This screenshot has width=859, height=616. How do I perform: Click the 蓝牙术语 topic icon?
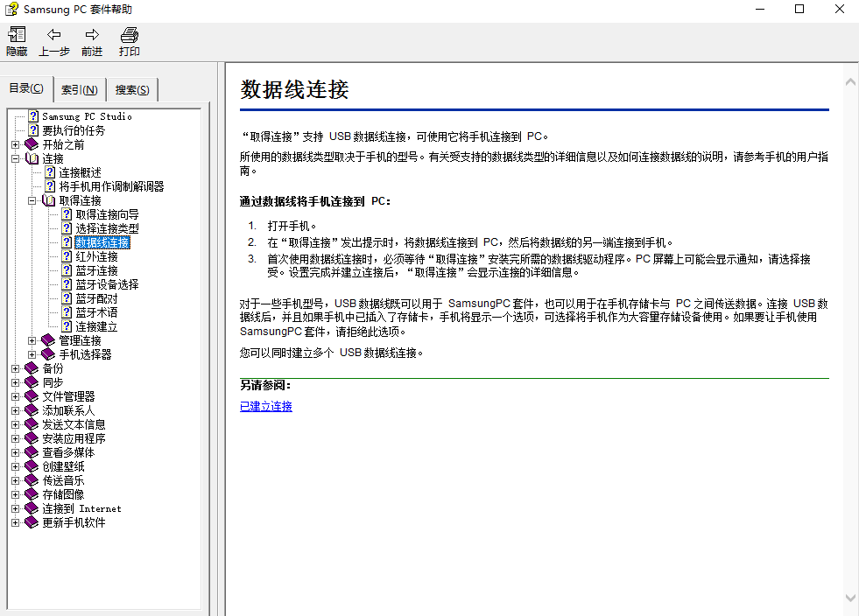[67, 312]
